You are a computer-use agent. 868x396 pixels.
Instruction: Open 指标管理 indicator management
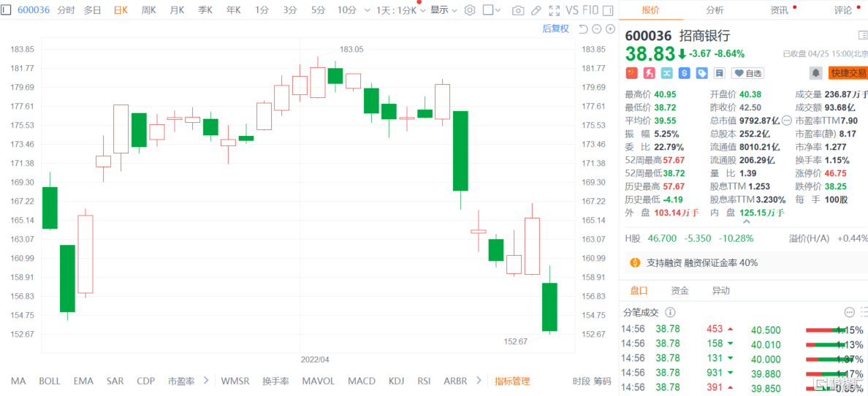click(512, 381)
